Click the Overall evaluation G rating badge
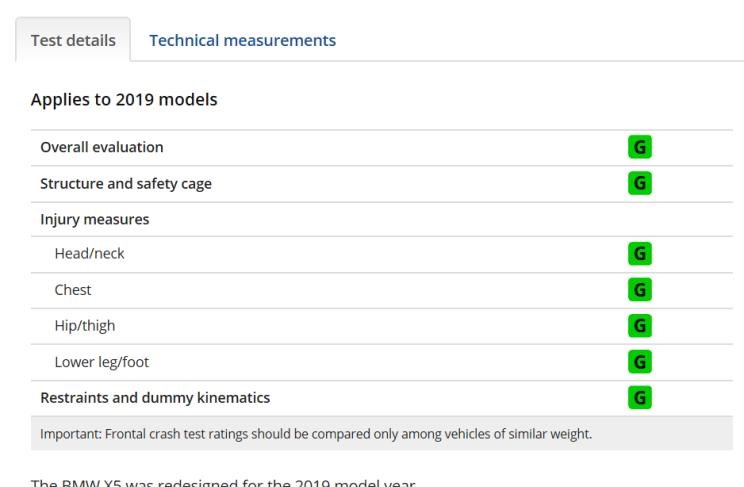744x487 pixels. 639,147
